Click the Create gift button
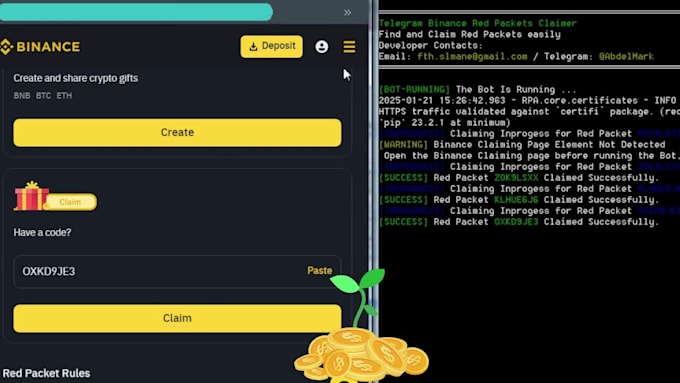Screen dimensions: 680x383 pos(177,132)
